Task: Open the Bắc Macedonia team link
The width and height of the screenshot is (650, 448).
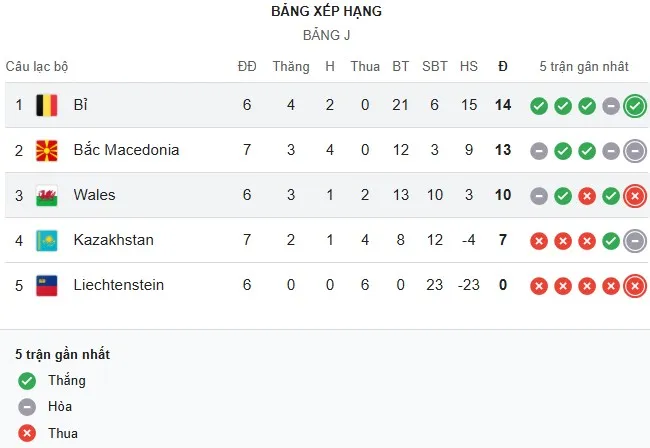Action: (x=126, y=150)
